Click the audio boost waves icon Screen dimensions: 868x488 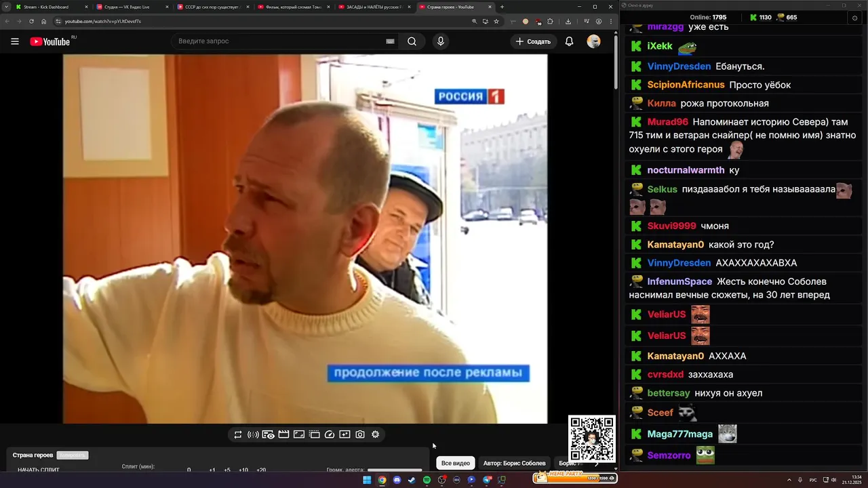click(253, 434)
